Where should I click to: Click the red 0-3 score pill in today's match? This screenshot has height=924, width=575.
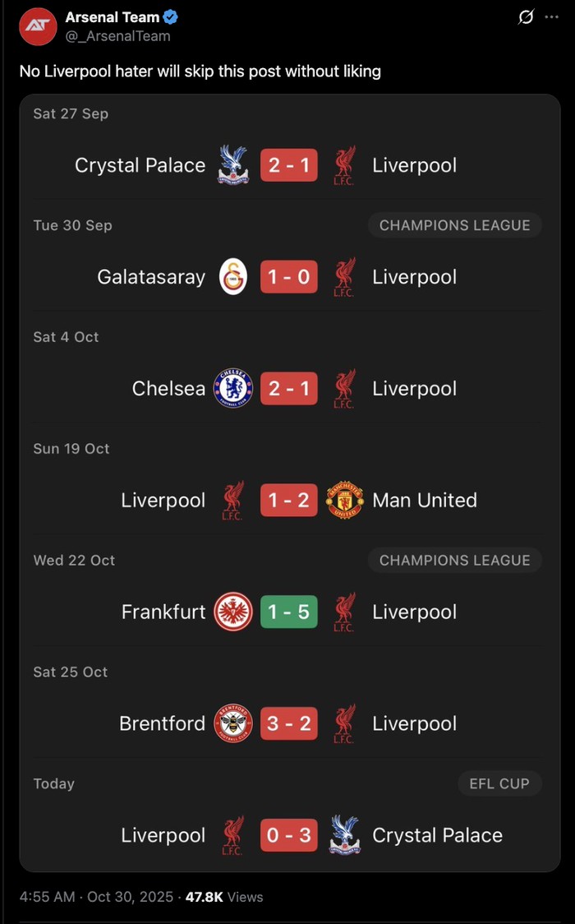(289, 835)
